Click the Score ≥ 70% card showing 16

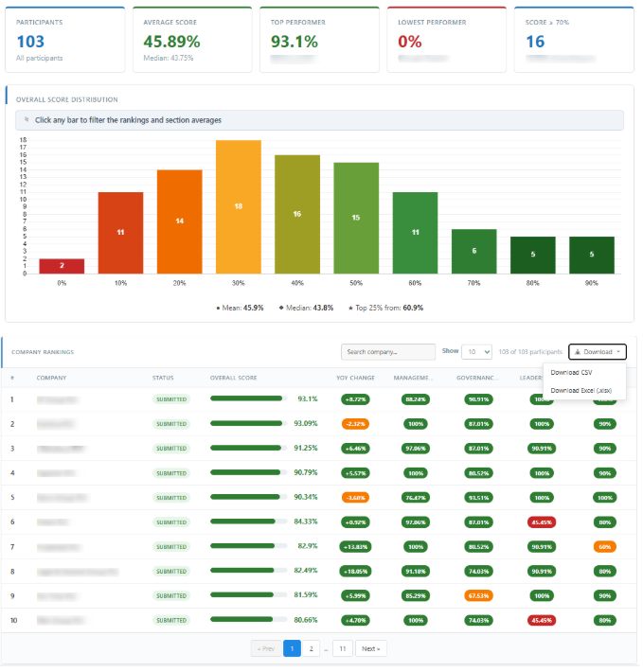coord(574,40)
